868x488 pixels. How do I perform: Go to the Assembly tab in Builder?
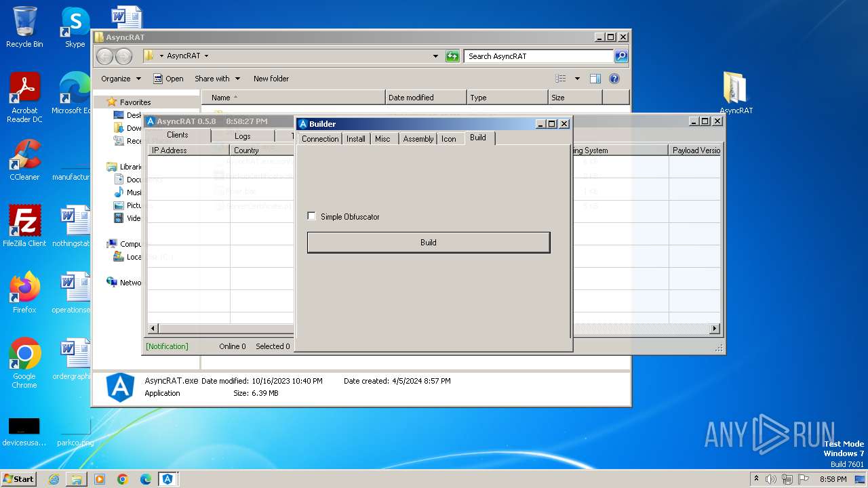(418, 138)
